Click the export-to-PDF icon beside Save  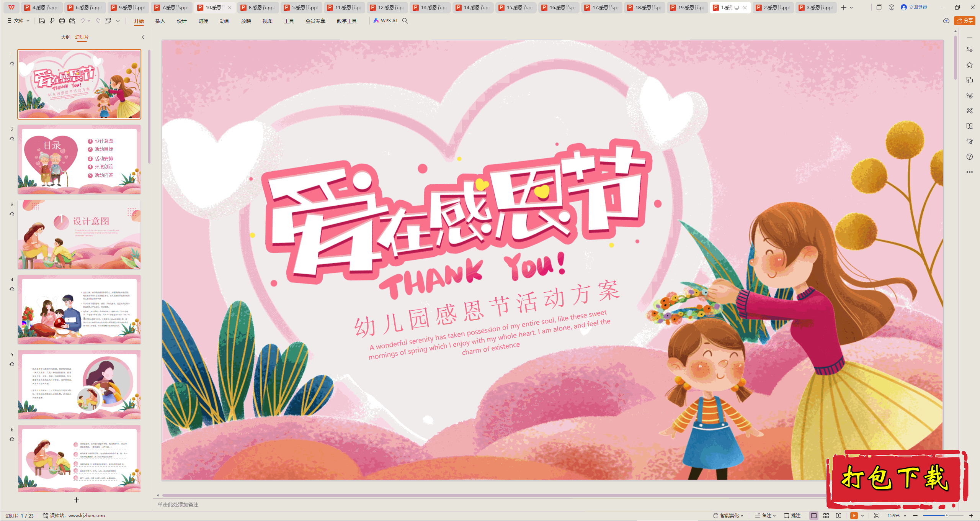[52, 21]
